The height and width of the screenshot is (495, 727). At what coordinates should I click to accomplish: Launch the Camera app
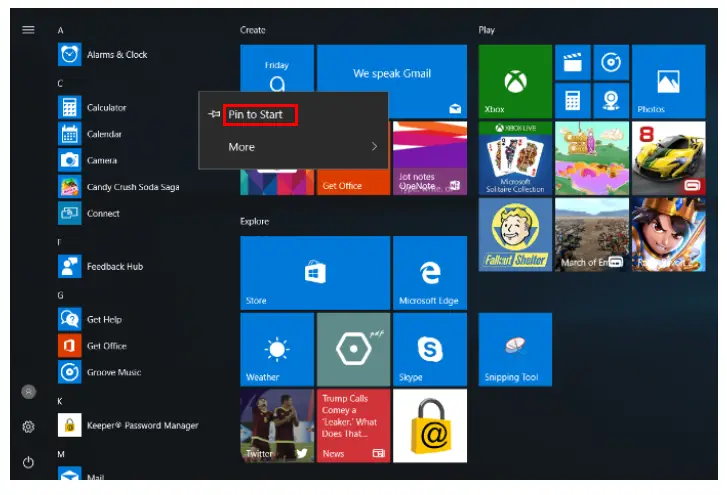pyautogui.click(x=88, y=160)
